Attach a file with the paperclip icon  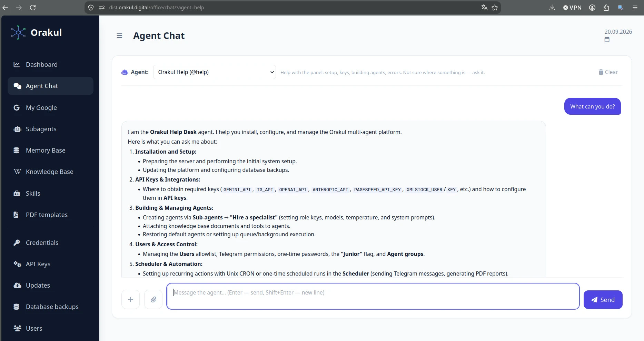[x=153, y=299]
